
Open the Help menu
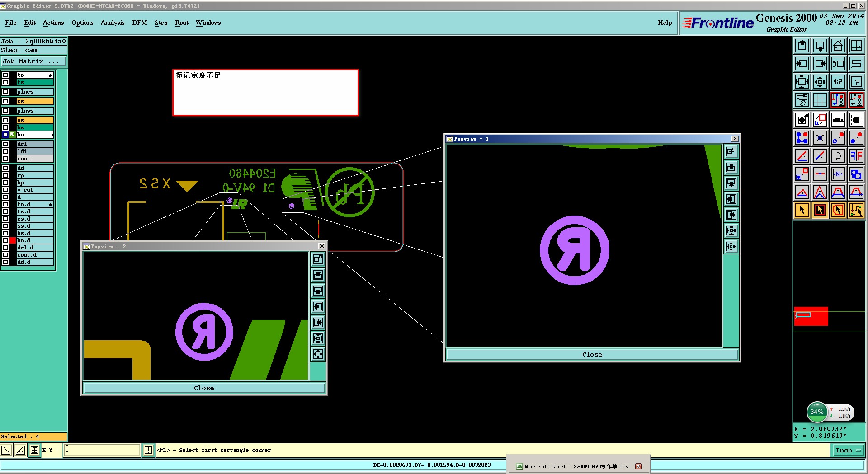click(665, 23)
